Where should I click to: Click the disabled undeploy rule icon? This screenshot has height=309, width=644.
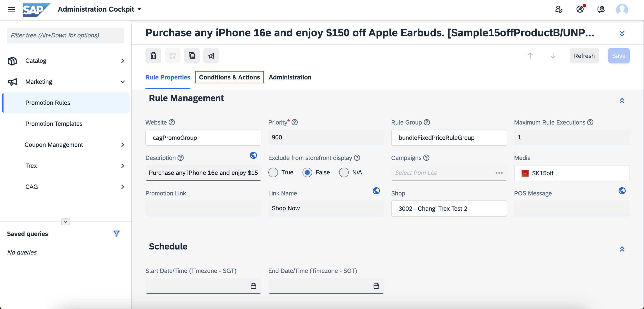pyautogui.click(x=173, y=55)
